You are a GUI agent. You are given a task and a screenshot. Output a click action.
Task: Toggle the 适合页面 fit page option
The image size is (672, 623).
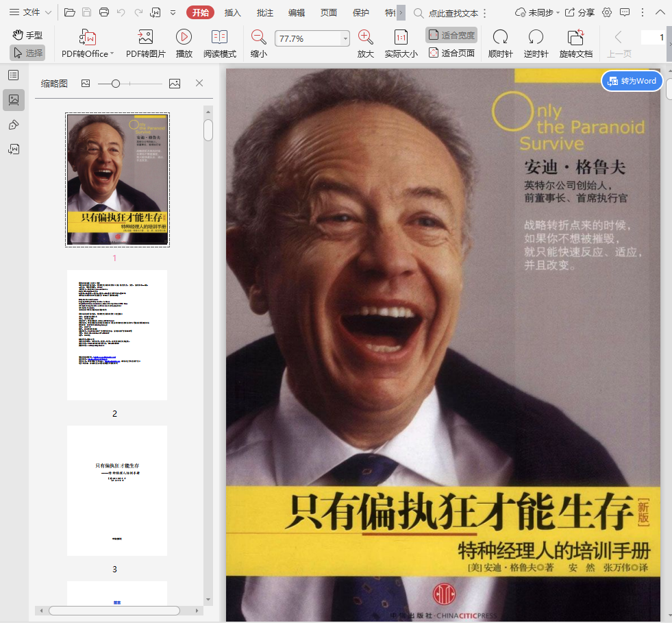tap(451, 53)
